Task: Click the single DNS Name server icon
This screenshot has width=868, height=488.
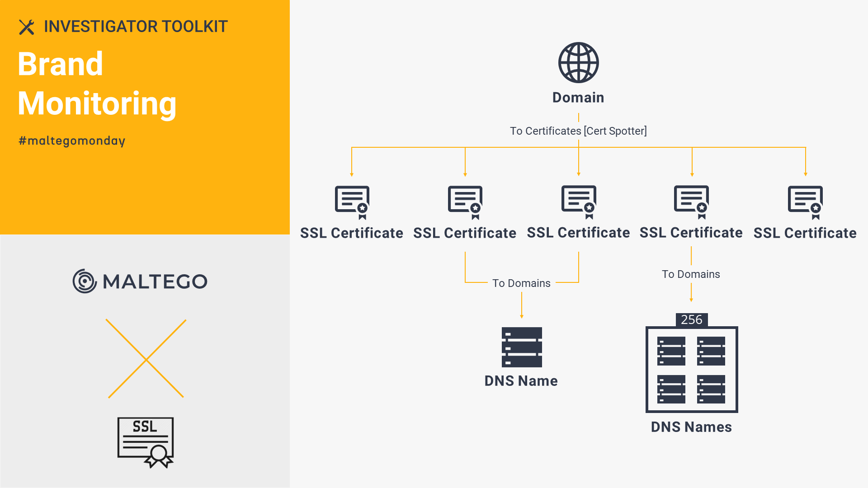Action: [x=522, y=347]
